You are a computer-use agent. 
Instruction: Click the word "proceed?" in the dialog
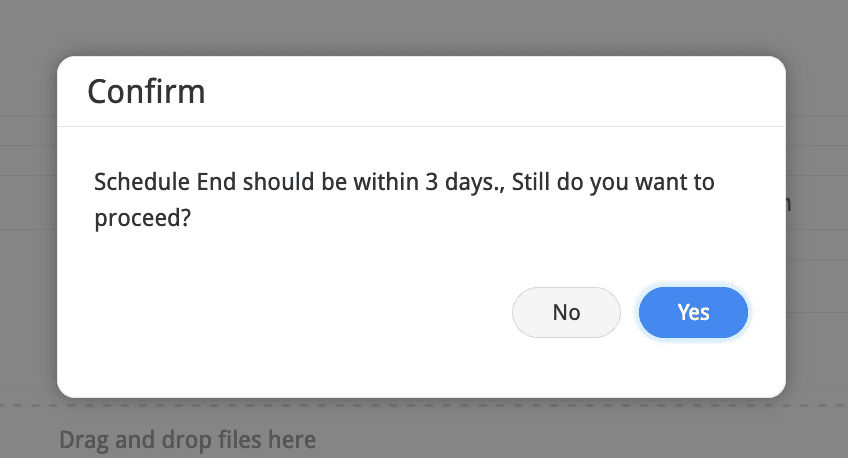point(142,219)
